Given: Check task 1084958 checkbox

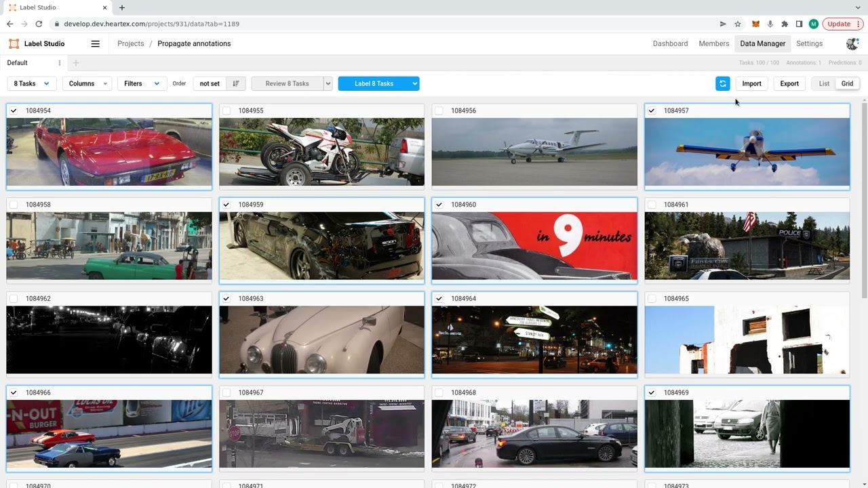Looking at the screenshot, I should [x=14, y=205].
